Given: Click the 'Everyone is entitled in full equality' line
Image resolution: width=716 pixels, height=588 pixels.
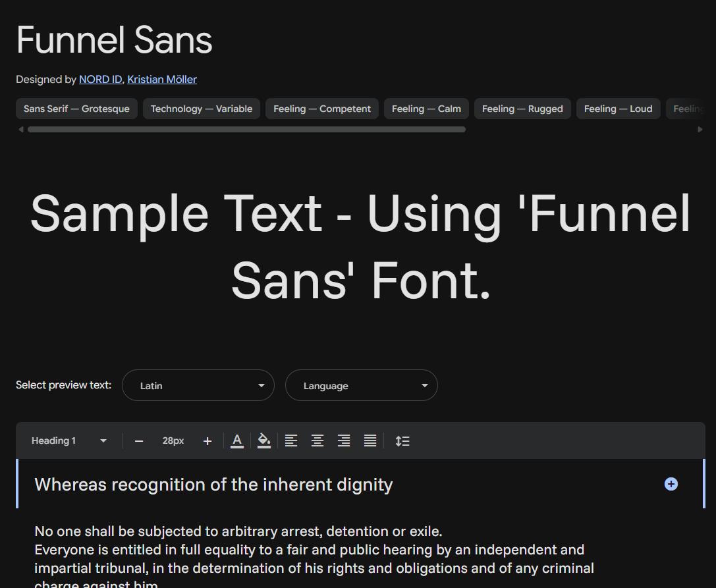Looking at the screenshot, I should pyautogui.click(x=310, y=550).
